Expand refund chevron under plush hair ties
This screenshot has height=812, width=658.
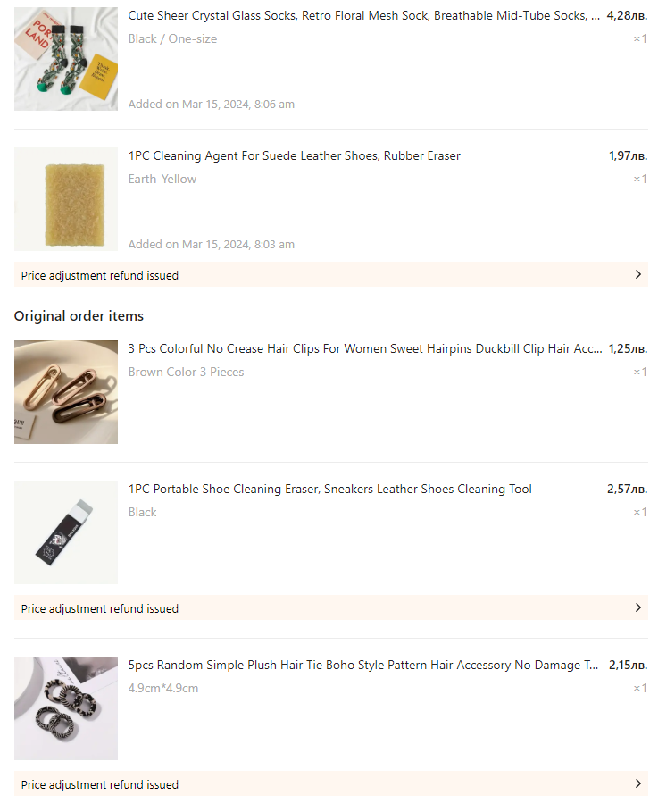637,783
